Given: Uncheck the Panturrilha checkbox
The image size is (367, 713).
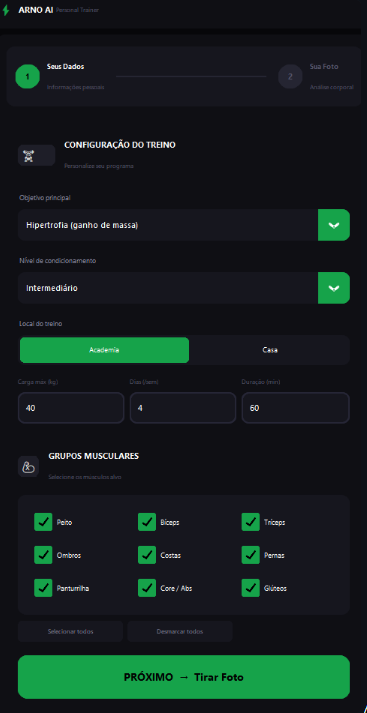Looking at the screenshot, I should [x=43, y=588].
